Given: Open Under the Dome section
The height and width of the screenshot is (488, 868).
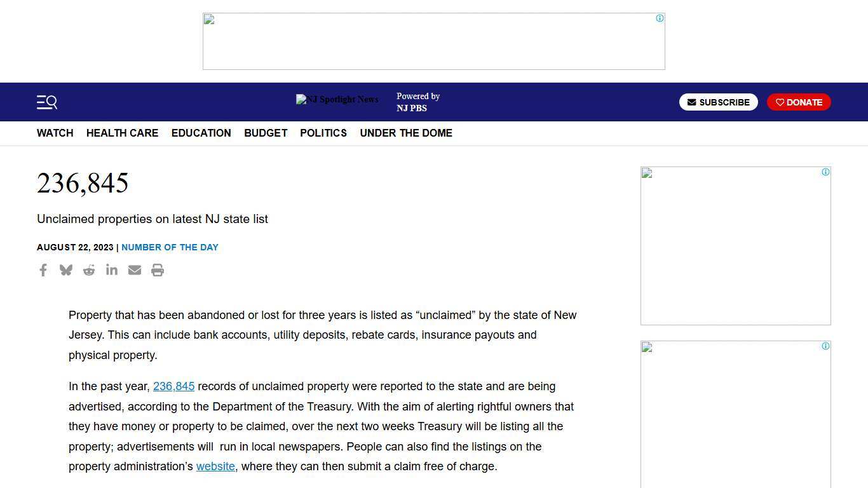Looking at the screenshot, I should click(406, 133).
